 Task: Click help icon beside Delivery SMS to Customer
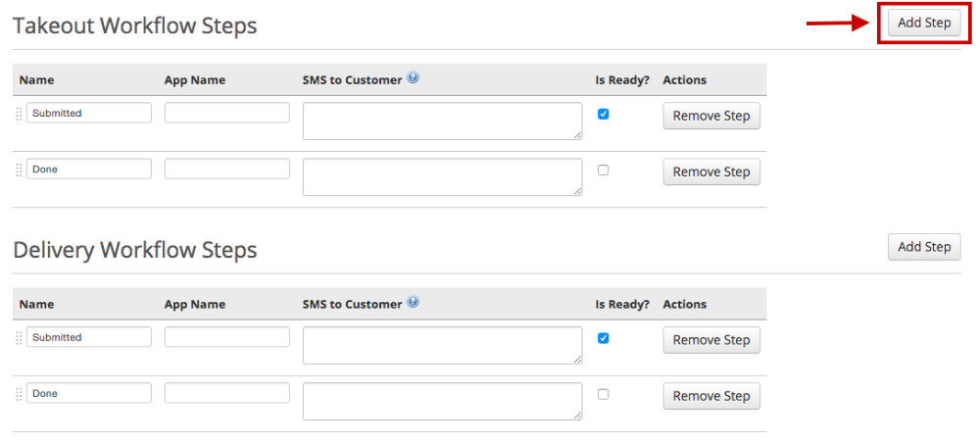point(414,303)
